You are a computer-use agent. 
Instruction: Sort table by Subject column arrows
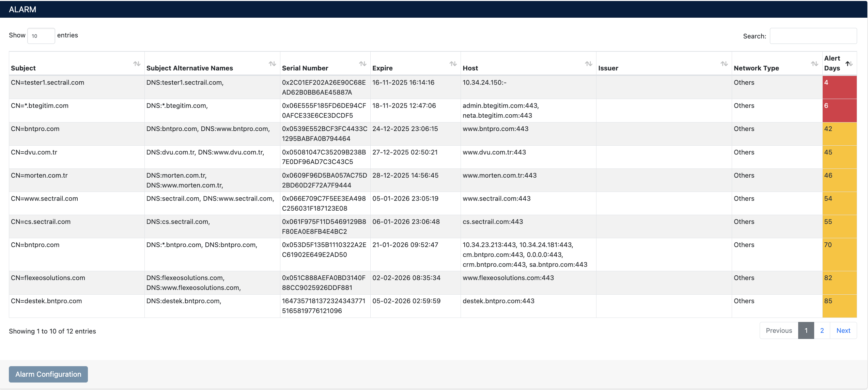[x=137, y=64]
